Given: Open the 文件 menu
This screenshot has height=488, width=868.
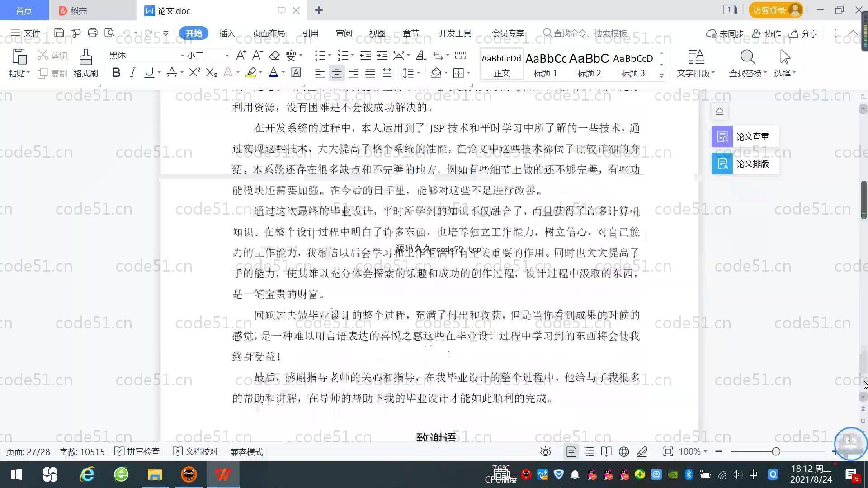Looking at the screenshot, I should (x=26, y=33).
